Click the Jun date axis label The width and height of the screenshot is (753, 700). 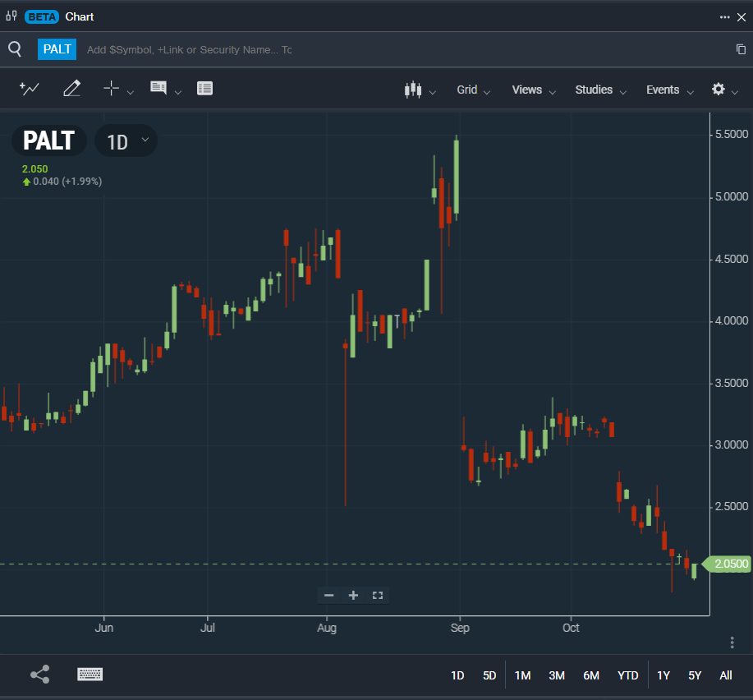104,628
